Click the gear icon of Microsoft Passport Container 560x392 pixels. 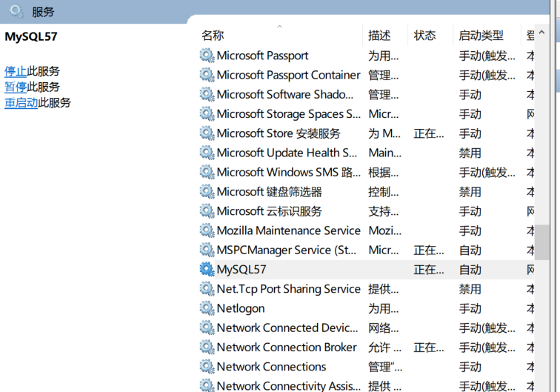point(207,75)
